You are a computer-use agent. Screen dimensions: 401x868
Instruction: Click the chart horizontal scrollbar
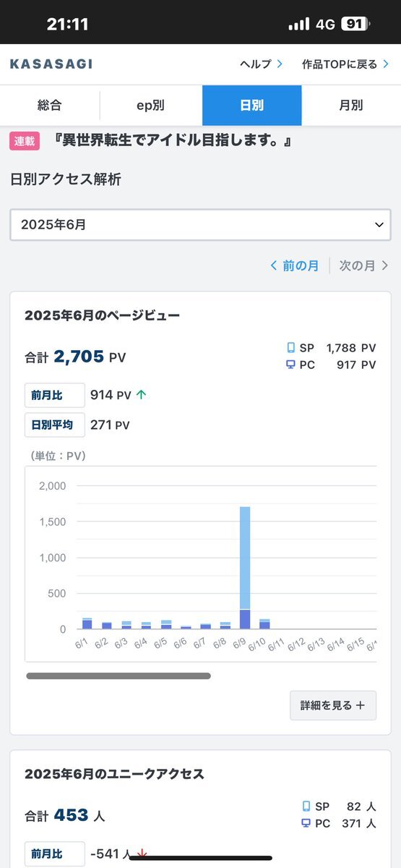pos(118,676)
